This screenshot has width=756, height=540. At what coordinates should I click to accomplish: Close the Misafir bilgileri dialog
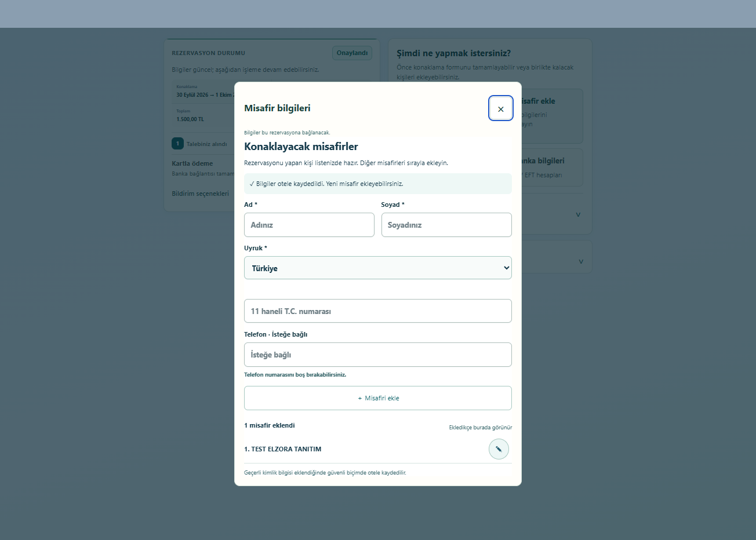tap(501, 108)
